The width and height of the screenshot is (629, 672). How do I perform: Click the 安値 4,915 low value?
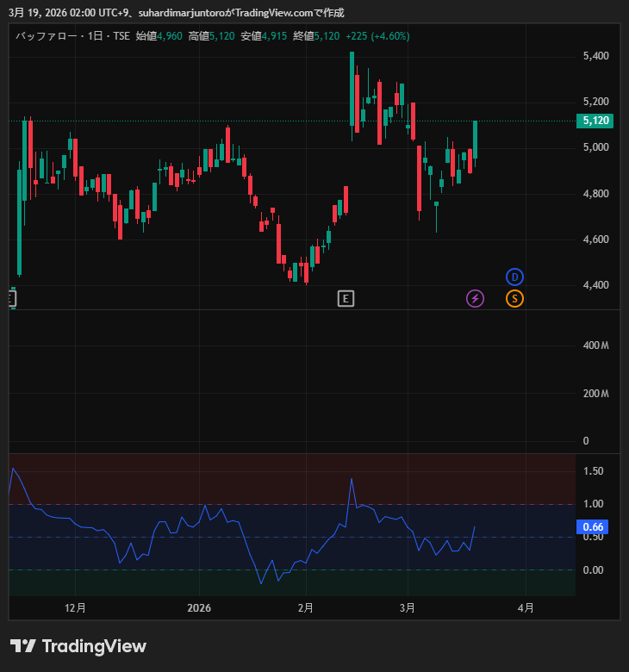[x=264, y=36]
